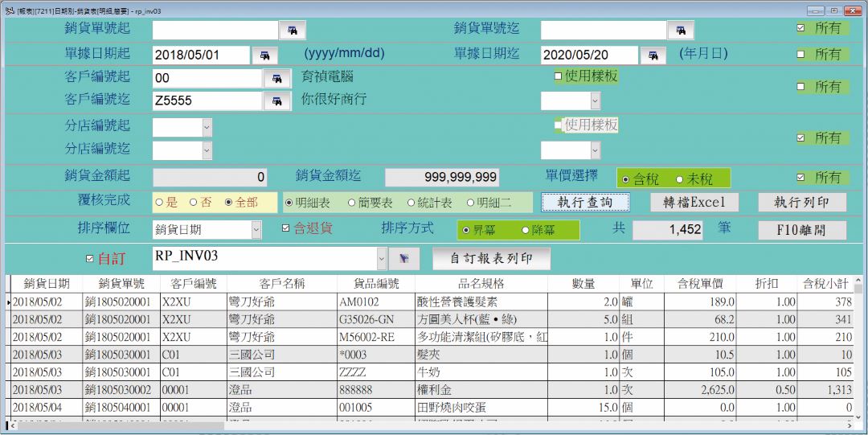This screenshot has height=435, width=868.
Task: Open date picker for document start date
Action: (265, 55)
